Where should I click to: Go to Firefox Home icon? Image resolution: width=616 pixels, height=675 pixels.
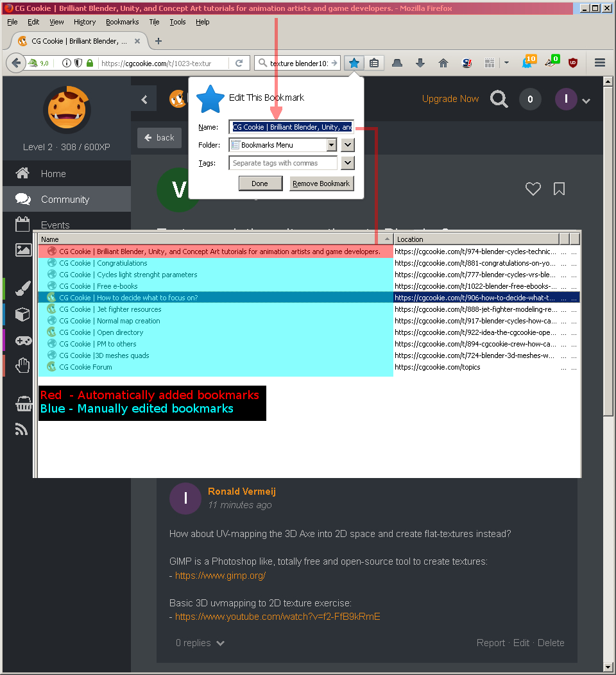[443, 64]
